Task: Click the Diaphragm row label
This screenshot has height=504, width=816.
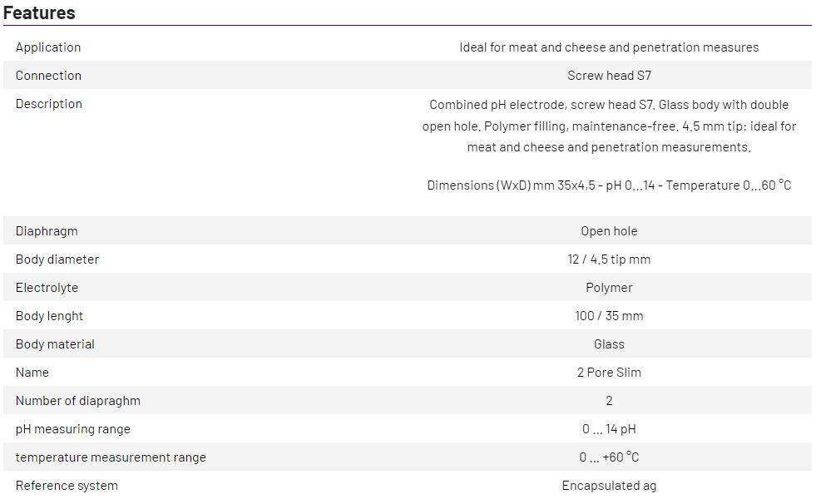Action: pos(47,230)
